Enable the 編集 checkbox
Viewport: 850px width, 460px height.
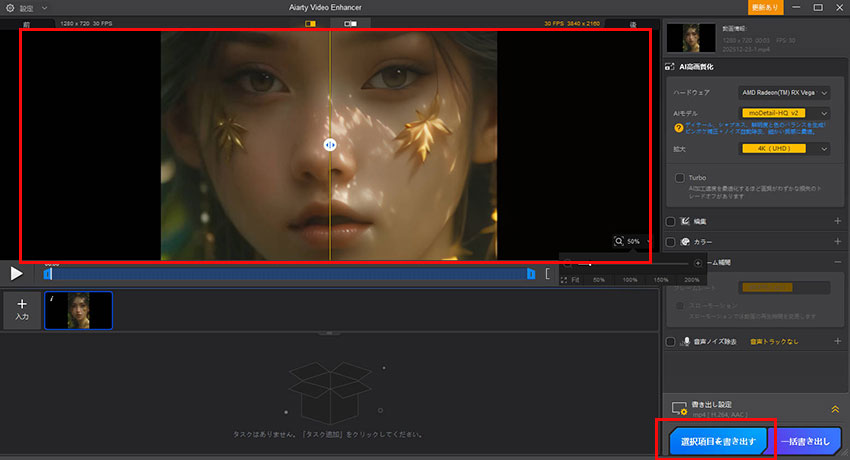671,222
